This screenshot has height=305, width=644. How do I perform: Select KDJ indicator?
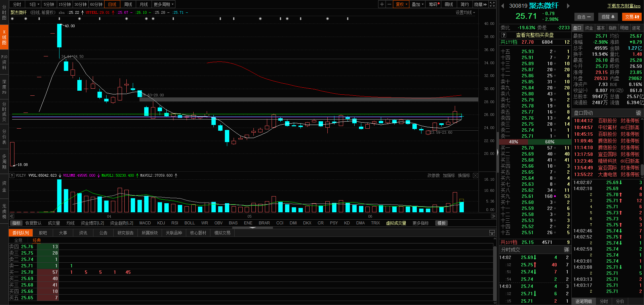(x=161, y=223)
